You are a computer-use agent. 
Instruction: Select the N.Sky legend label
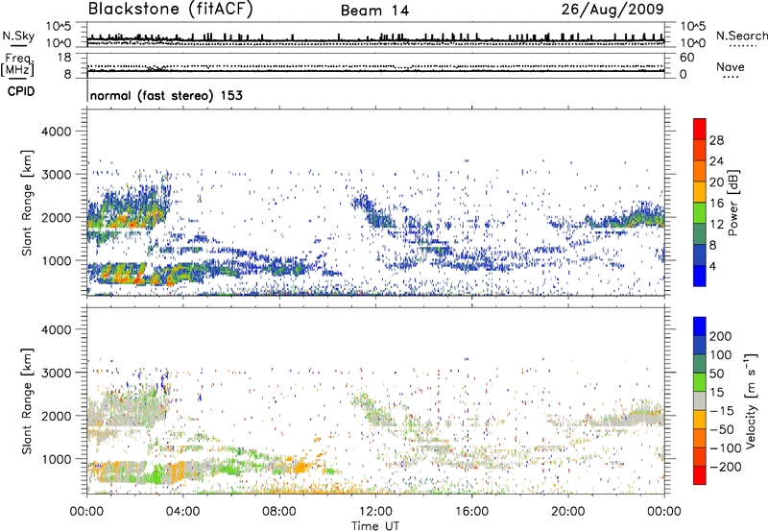18,36
